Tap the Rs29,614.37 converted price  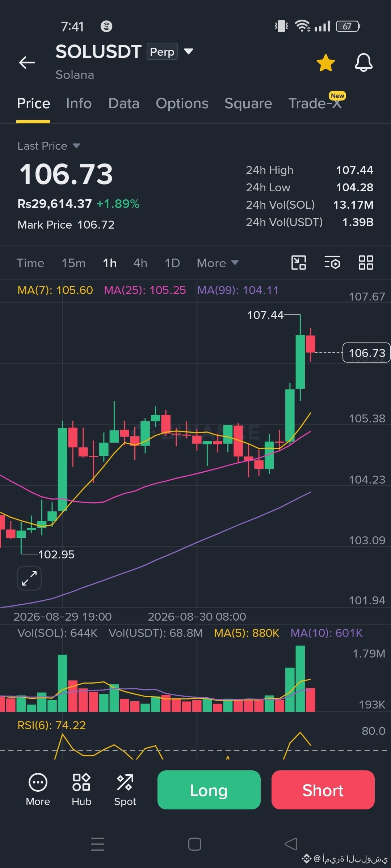pos(55,204)
